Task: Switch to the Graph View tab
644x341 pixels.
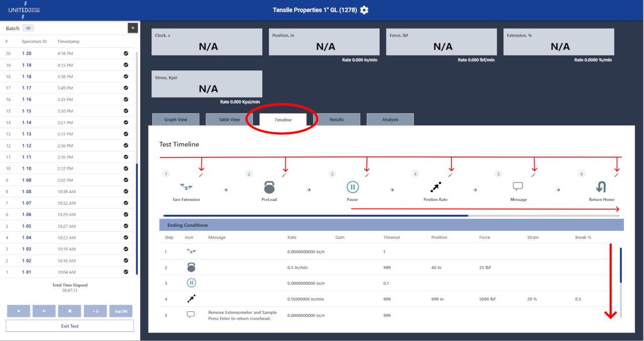Action: 176,120
